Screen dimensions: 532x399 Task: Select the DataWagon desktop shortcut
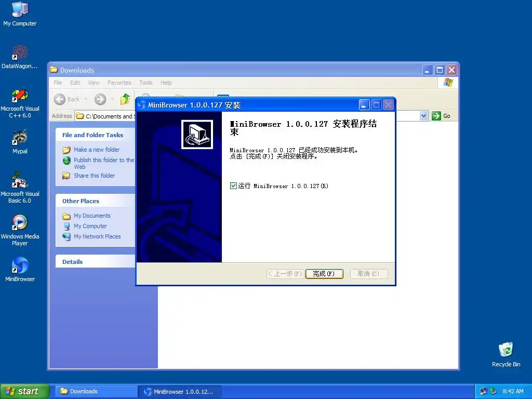(x=20, y=57)
